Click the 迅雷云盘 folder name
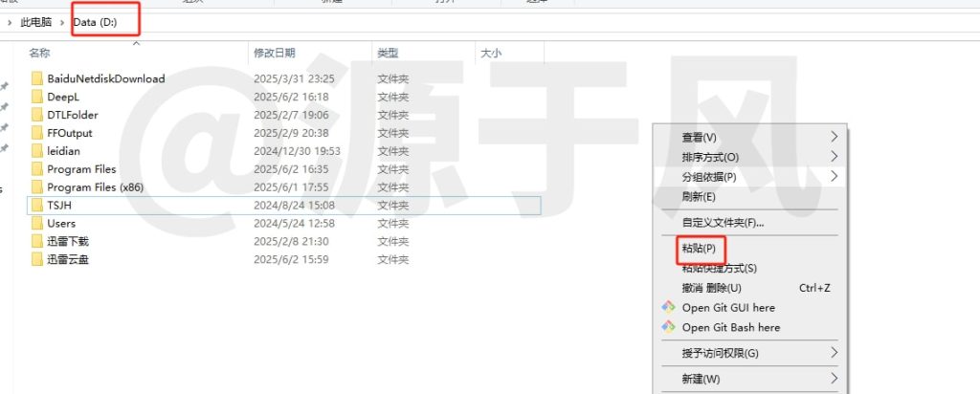The image size is (980, 394). [68, 260]
